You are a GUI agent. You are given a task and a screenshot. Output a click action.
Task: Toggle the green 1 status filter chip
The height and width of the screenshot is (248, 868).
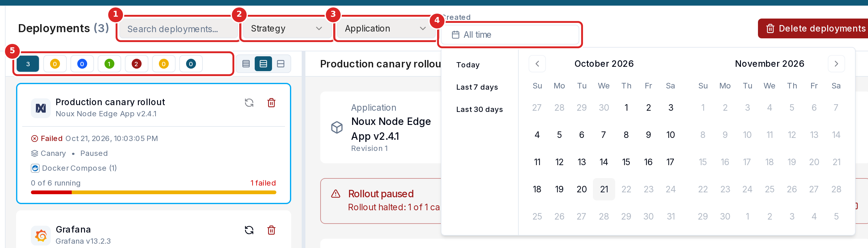[109, 64]
